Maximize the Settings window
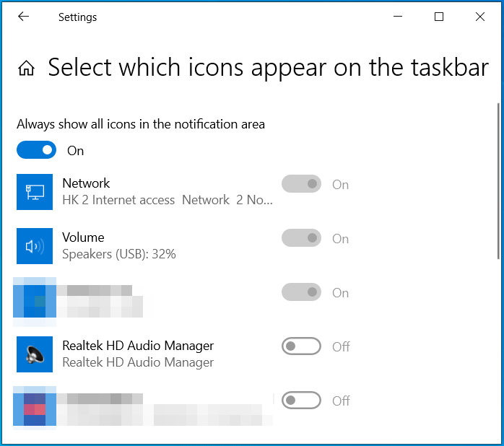This screenshot has height=446, width=504. [x=439, y=17]
